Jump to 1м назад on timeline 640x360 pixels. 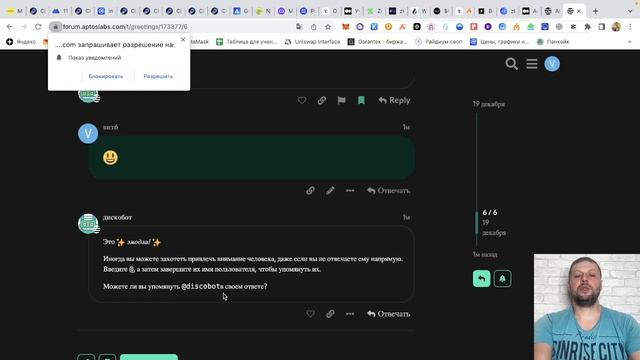coord(485,255)
